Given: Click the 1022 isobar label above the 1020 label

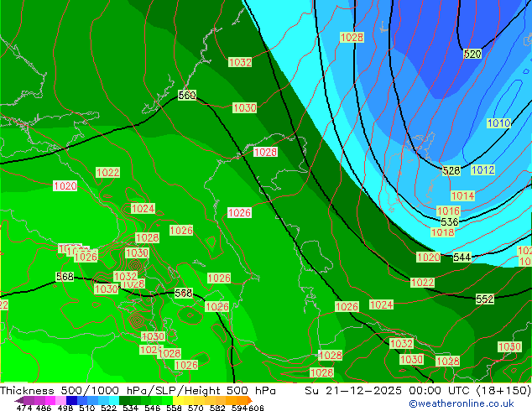Looking at the screenshot, I should [x=108, y=172].
